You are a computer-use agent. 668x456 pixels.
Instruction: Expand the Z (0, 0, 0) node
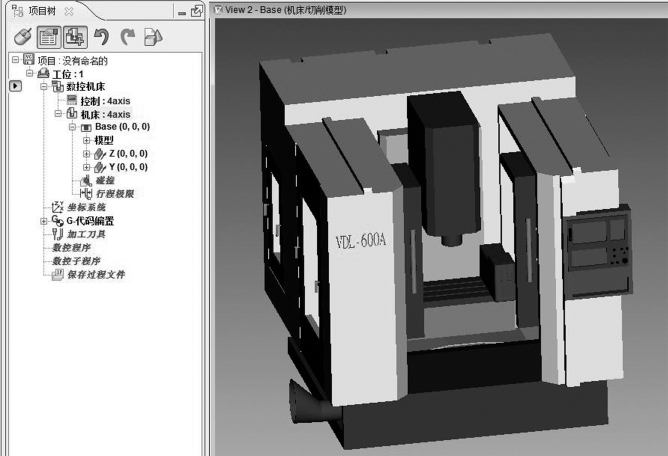86,154
